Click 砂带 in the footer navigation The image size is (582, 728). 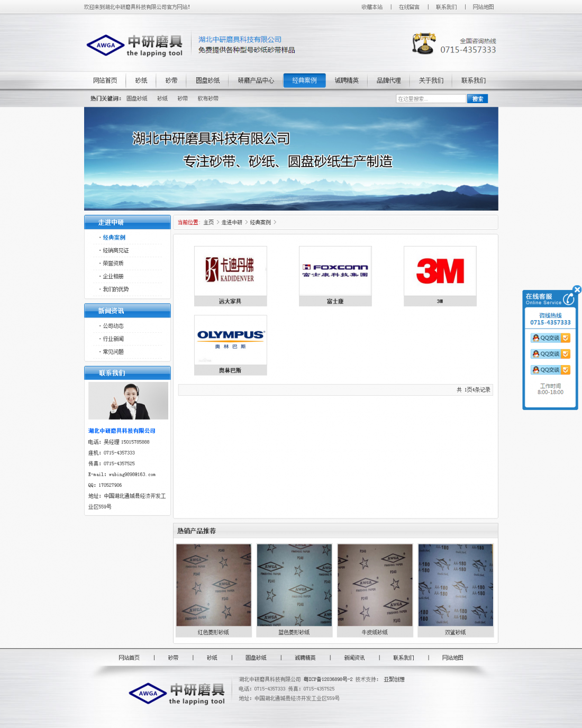click(173, 658)
